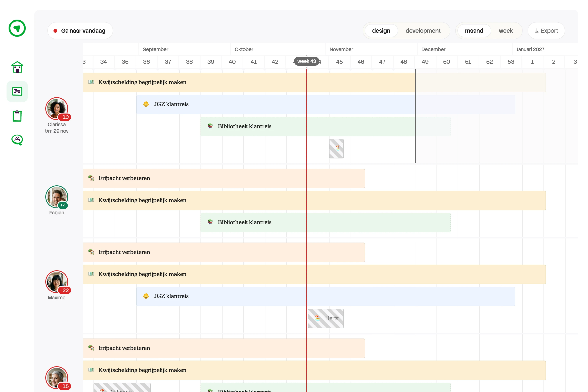
Task: Open Fabian's profile avatar
Action: [x=57, y=197]
